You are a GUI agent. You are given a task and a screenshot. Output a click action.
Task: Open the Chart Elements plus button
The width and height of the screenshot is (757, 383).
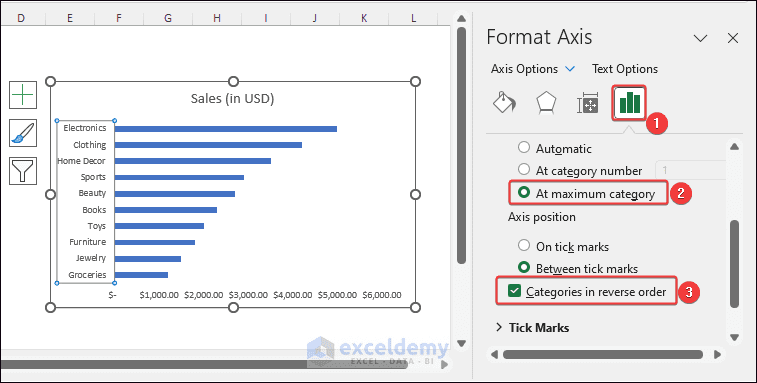[23, 95]
